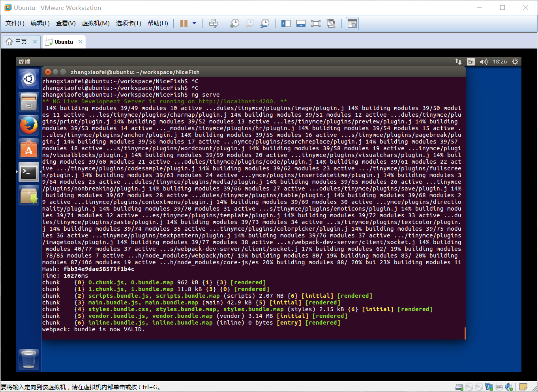
Task: Open the Files manager from the launcher
Action: point(29,102)
